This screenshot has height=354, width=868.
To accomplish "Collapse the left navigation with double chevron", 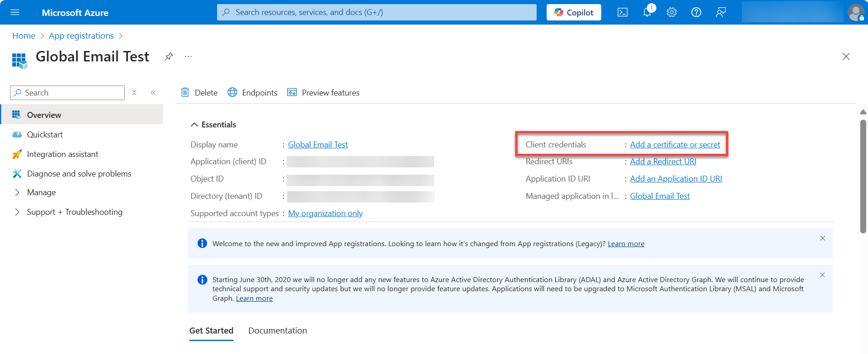I will tap(153, 93).
